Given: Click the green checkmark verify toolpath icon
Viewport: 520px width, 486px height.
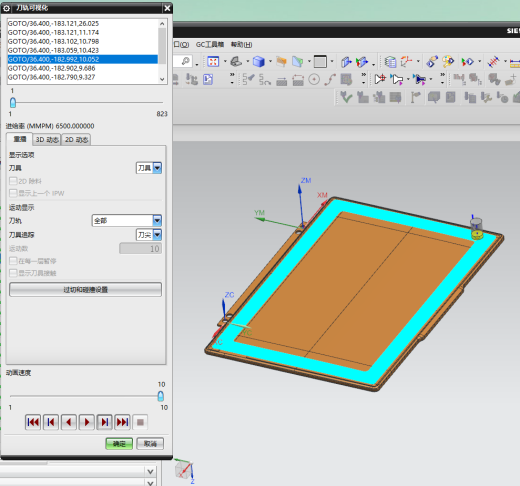Looking at the screenshot, I should coord(346,97).
